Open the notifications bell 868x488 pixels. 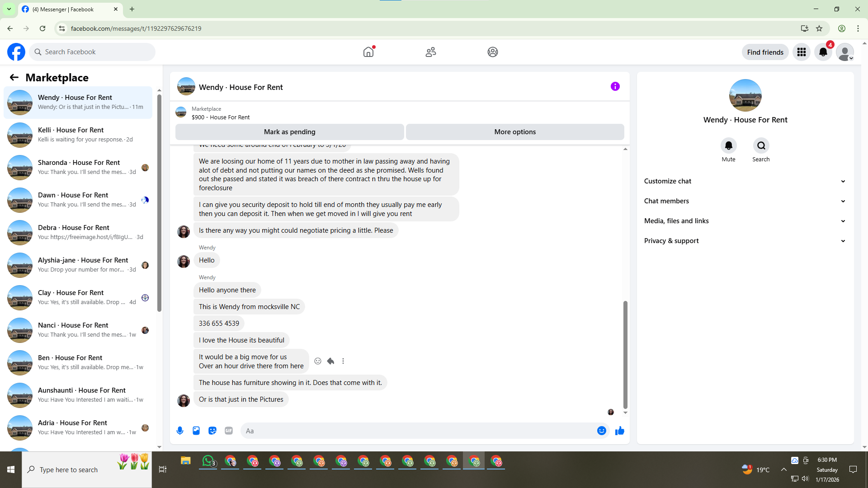[823, 52]
